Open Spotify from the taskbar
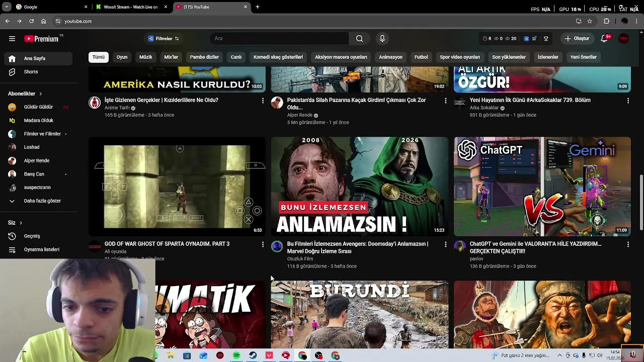 click(236, 355)
